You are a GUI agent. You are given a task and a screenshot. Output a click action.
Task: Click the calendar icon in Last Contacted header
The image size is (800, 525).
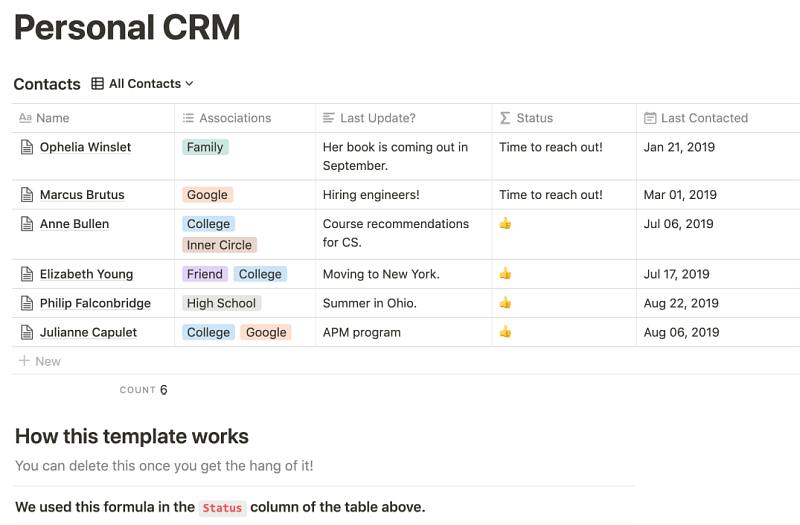pos(650,118)
